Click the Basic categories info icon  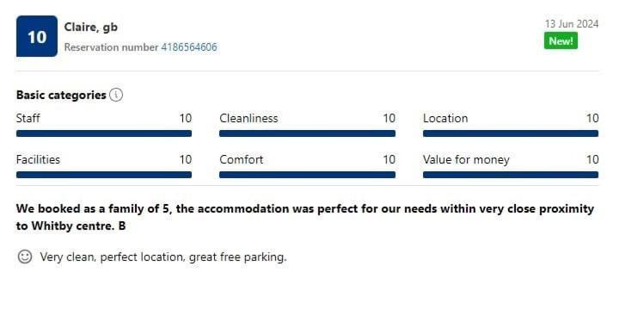point(116,95)
